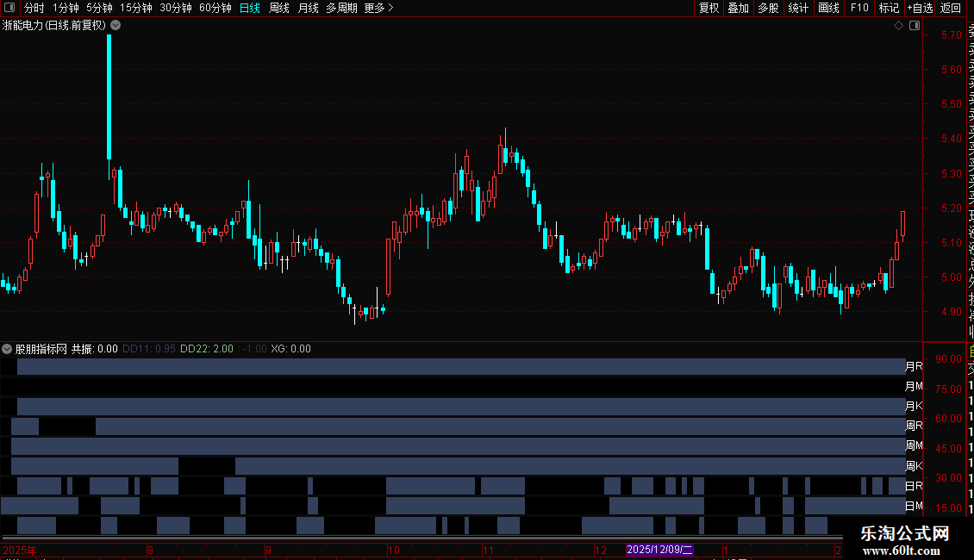Screen dimensions: 974x560
Task: Click month 10 on the time axis
Action: coord(394,550)
